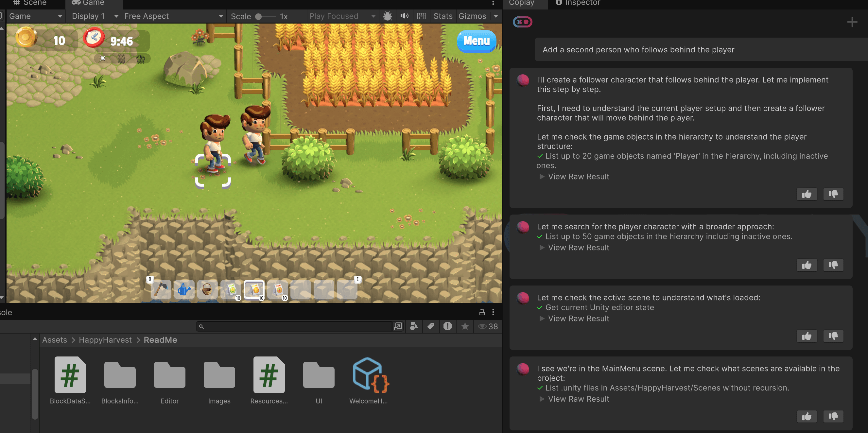Click the Scale slider handle
Screen dimensions: 868x433
(258, 16)
